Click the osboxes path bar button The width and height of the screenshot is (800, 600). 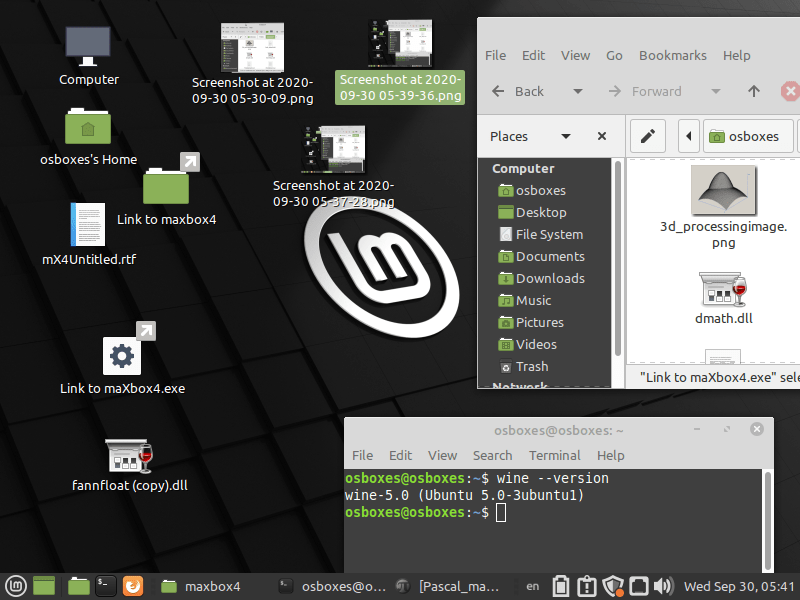(743, 136)
